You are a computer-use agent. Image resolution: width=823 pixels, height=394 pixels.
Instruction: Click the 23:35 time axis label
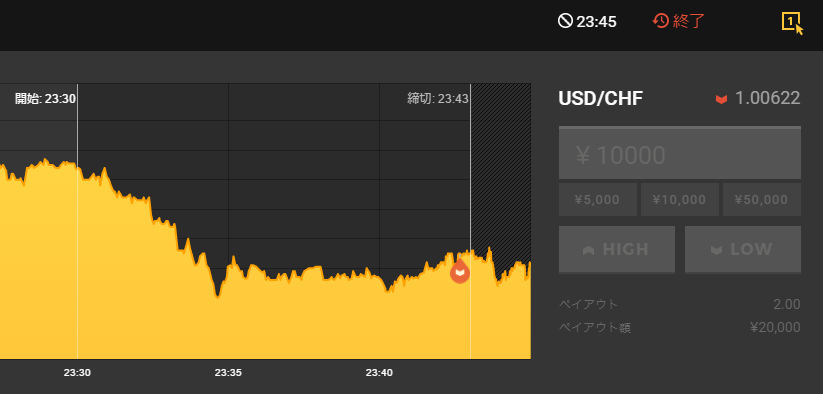tap(228, 373)
